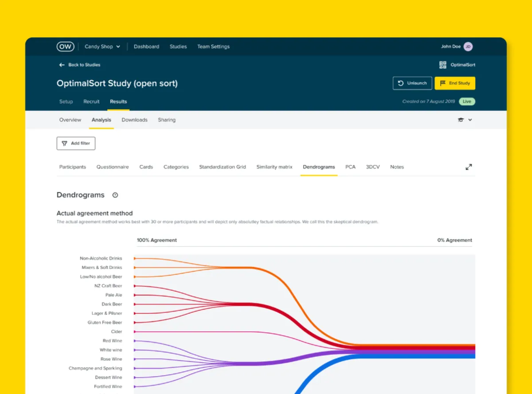Viewport: 532px width, 394px height.
Task: Click the back arrow to Studies
Action: click(x=62, y=65)
